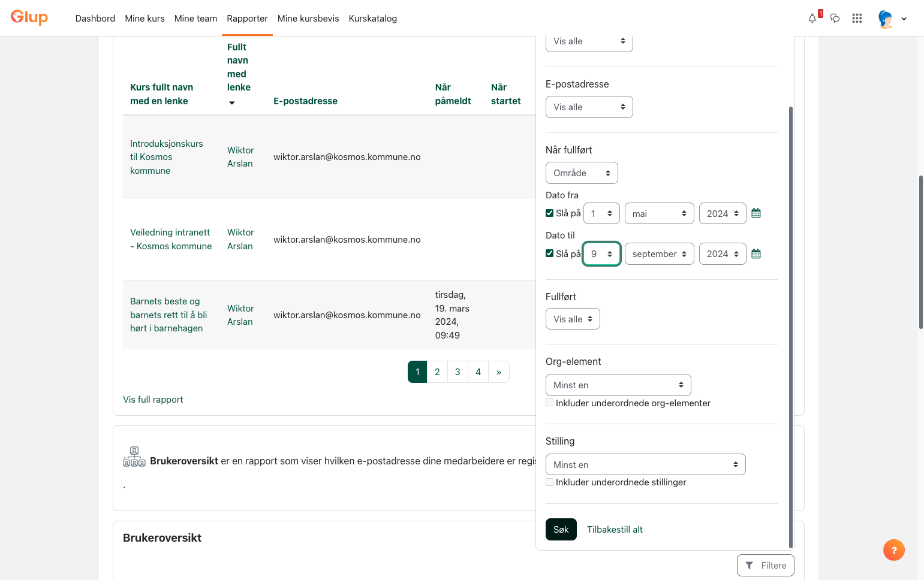The height and width of the screenshot is (580, 924).
Task: Select the Rapporter navigation tab
Action: coord(247,19)
